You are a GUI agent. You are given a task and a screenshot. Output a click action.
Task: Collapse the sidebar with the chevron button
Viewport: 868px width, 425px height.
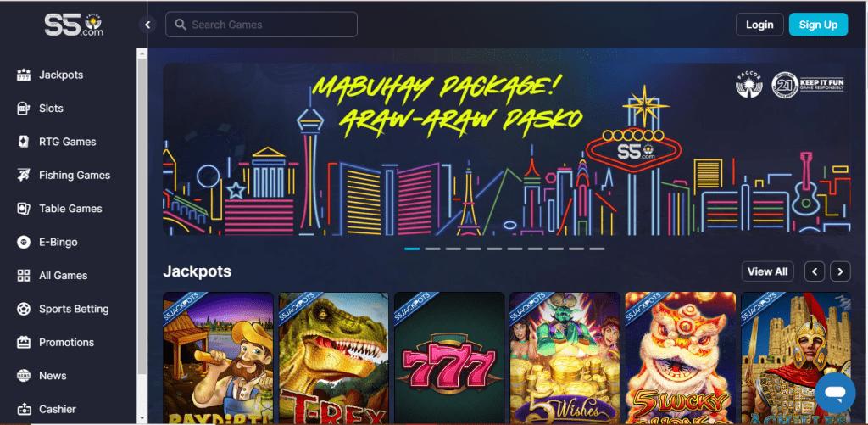click(147, 25)
